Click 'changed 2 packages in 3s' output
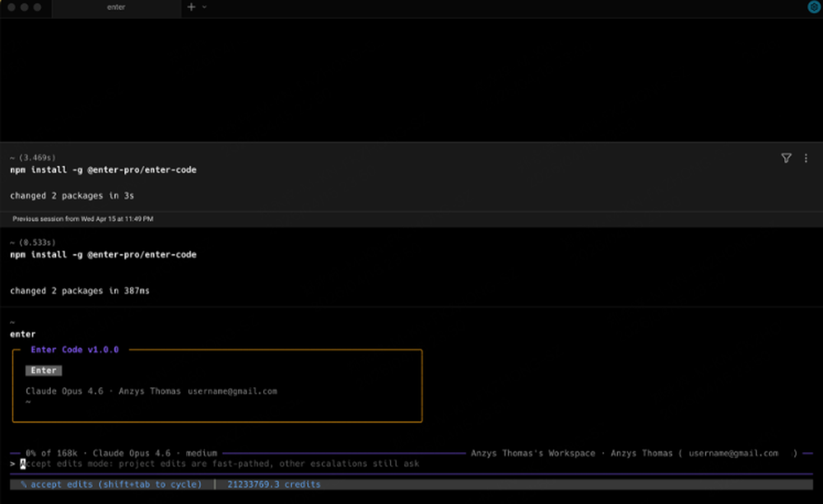The image size is (823, 504). click(x=72, y=196)
